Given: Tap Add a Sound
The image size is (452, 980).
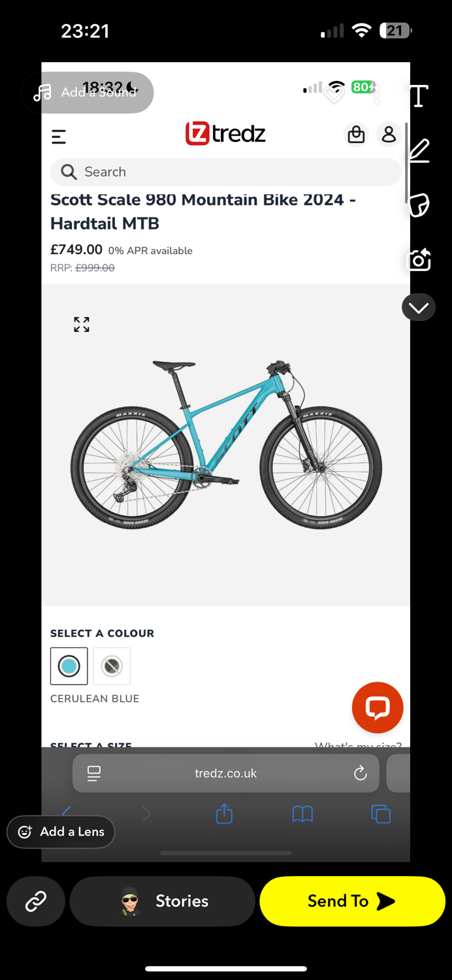Looking at the screenshot, I should tap(87, 92).
